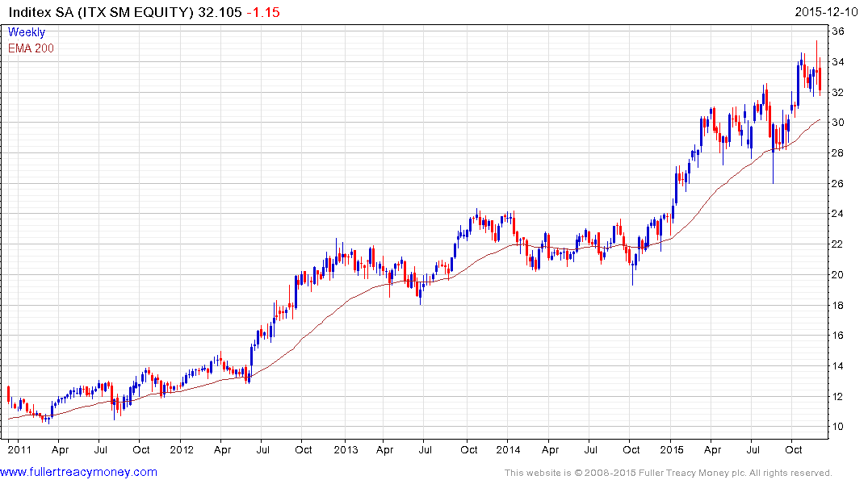The width and height of the screenshot is (868, 484).
Task: Click the 14 y-axis label
Action: 837,366
